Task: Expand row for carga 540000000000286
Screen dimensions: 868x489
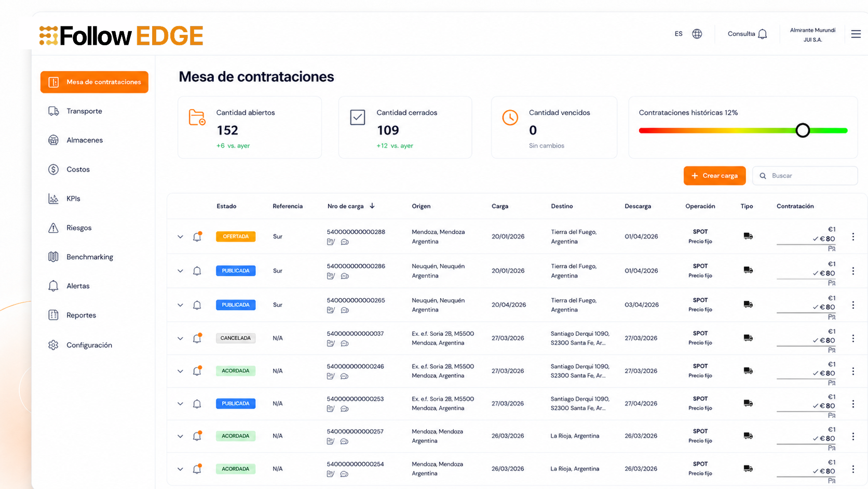Action: pyautogui.click(x=180, y=271)
